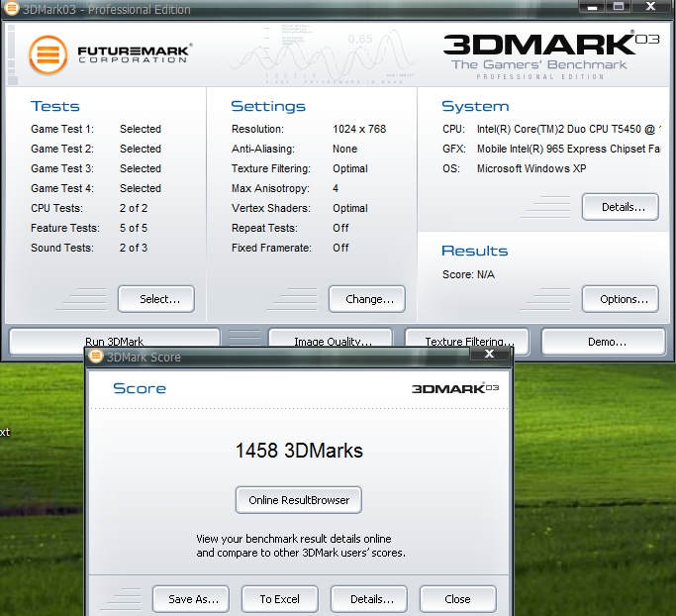Launch the Demo... button
The height and width of the screenshot is (616, 676).
[x=603, y=342]
